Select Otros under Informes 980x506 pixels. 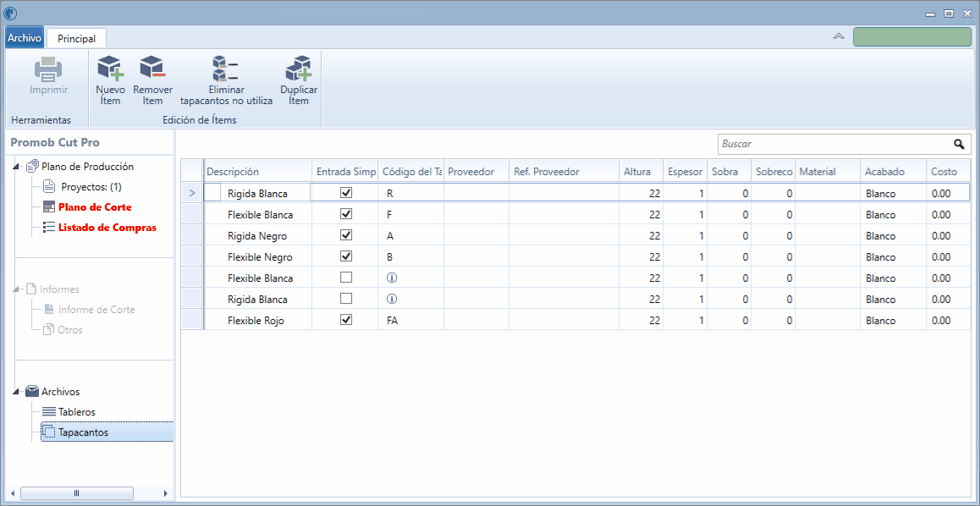tap(70, 330)
